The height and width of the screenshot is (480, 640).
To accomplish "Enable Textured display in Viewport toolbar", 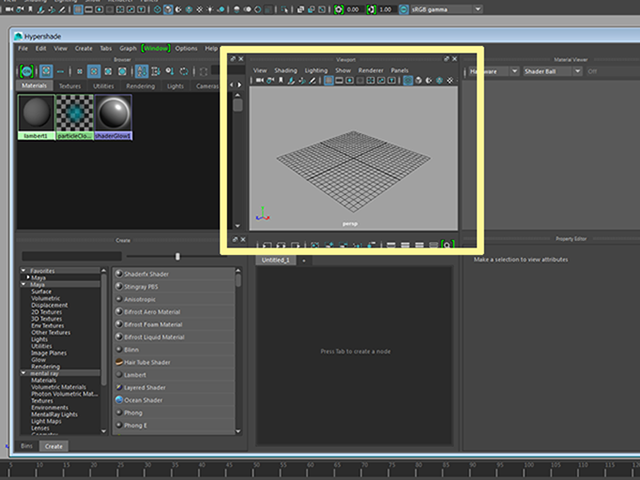I will click(450, 80).
